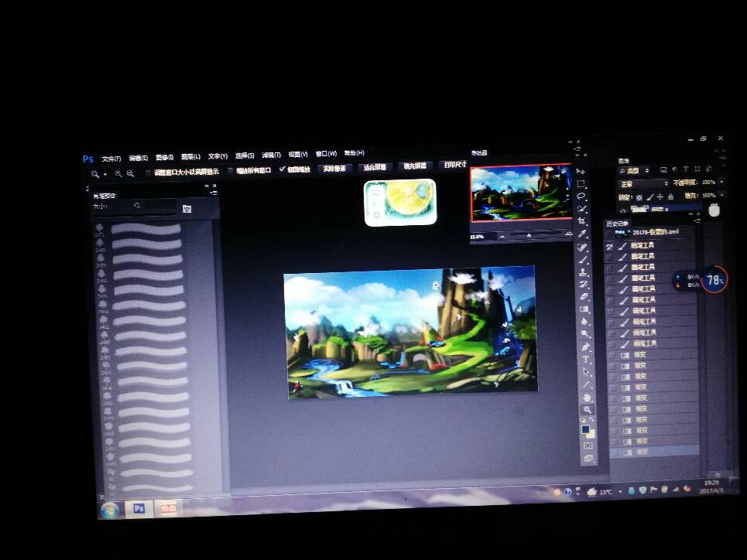Open the opacity slider dropdown arrow

coord(721,182)
